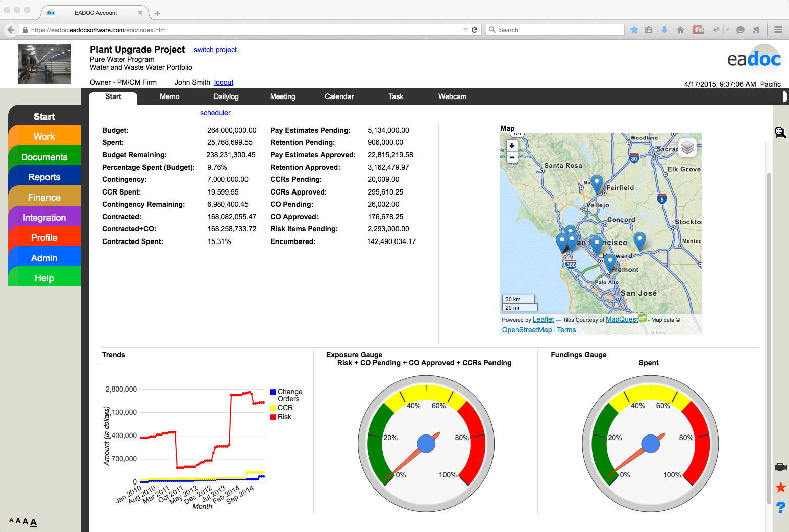Click the map marker east of Hayward near Stockton road
The image size is (789, 532).
coord(639,241)
